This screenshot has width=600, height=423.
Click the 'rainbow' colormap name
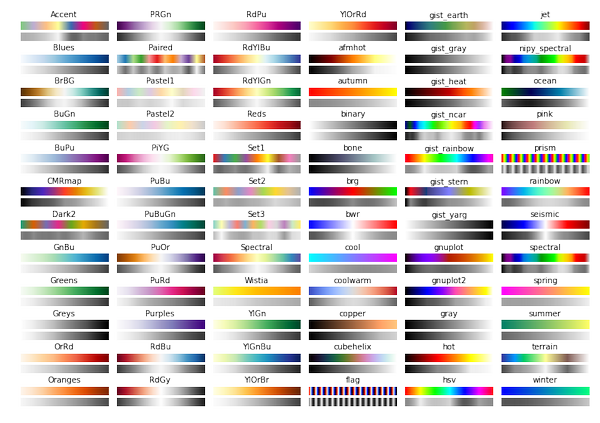pos(545,181)
